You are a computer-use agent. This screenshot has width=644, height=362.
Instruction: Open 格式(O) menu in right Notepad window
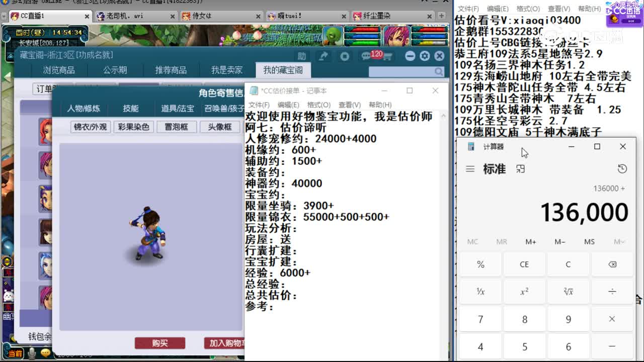click(x=528, y=9)
